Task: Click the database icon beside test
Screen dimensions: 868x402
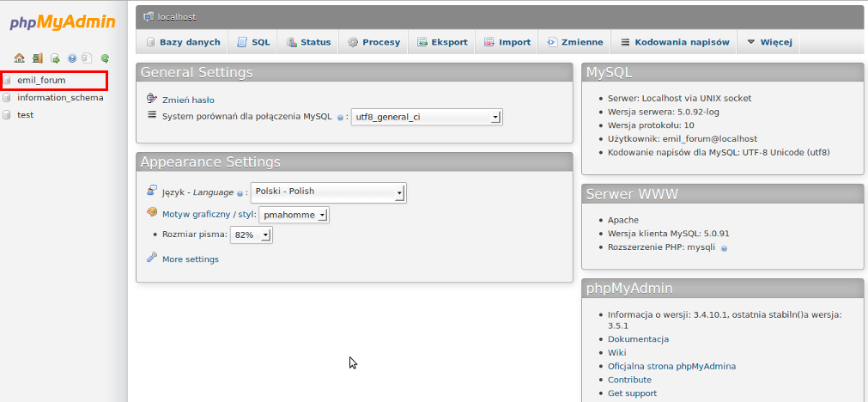Action: tap(7, 115)
